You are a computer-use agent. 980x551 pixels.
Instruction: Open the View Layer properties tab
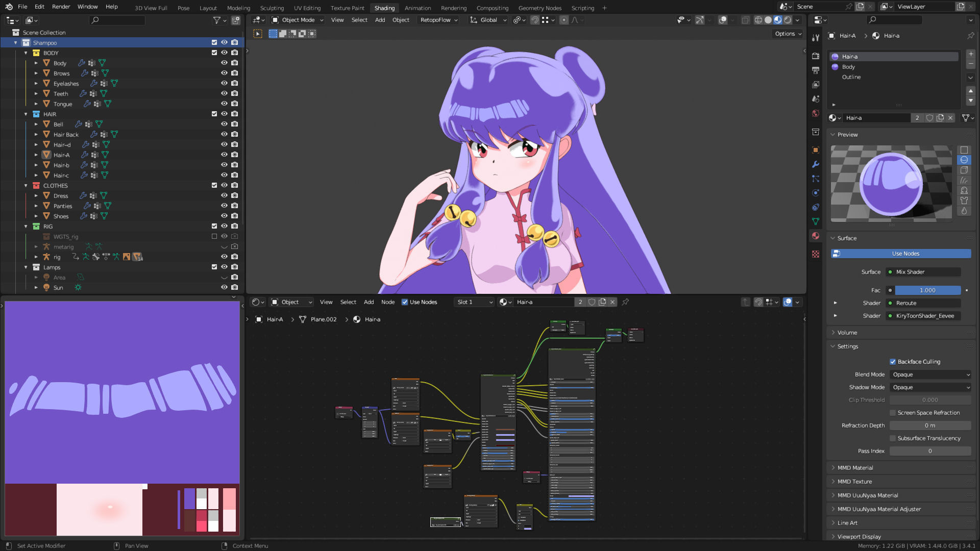point(816,84)
